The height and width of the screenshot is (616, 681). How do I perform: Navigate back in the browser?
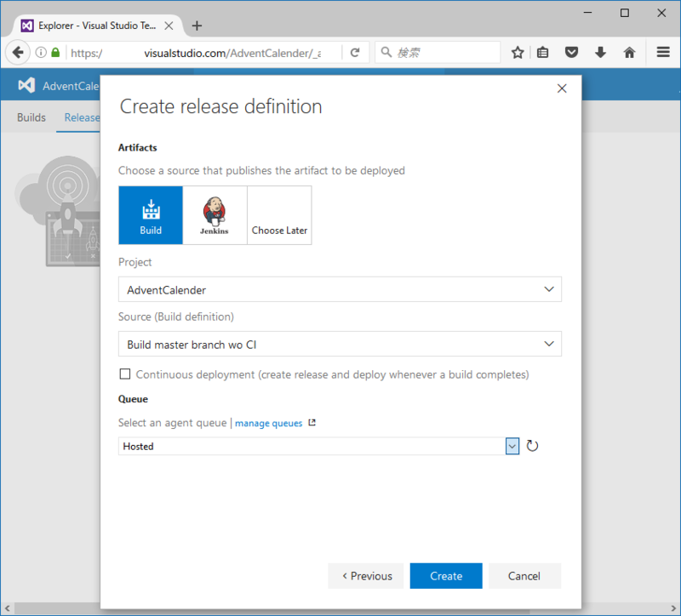tap(18, 53)
